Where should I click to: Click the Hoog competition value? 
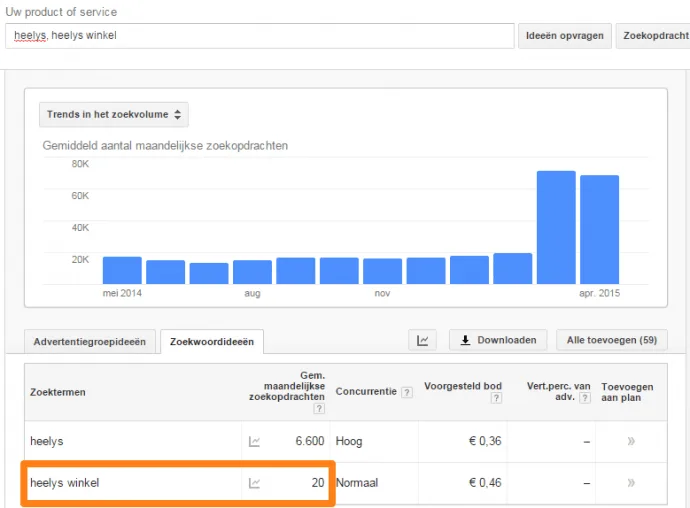(x=349, y=441)
